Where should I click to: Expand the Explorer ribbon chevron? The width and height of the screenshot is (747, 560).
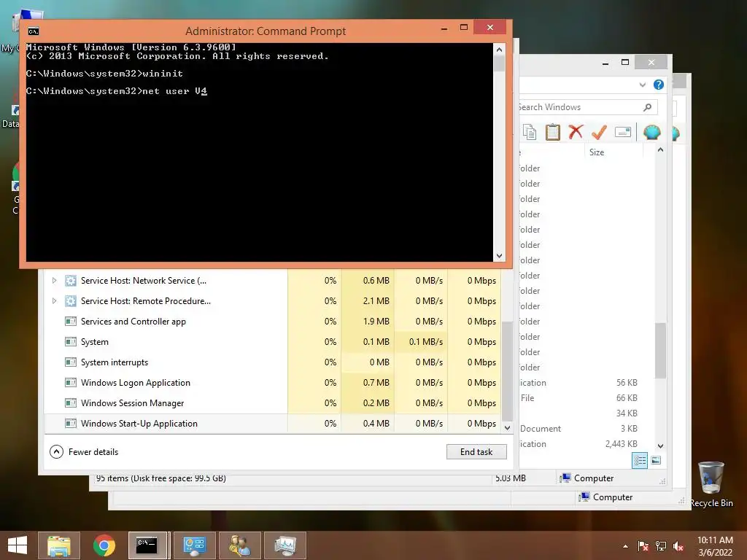tap(642, 85)
